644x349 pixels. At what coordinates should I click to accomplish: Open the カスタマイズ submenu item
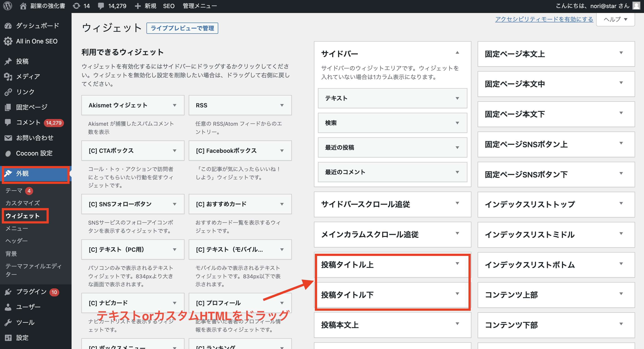click(23, 203)
